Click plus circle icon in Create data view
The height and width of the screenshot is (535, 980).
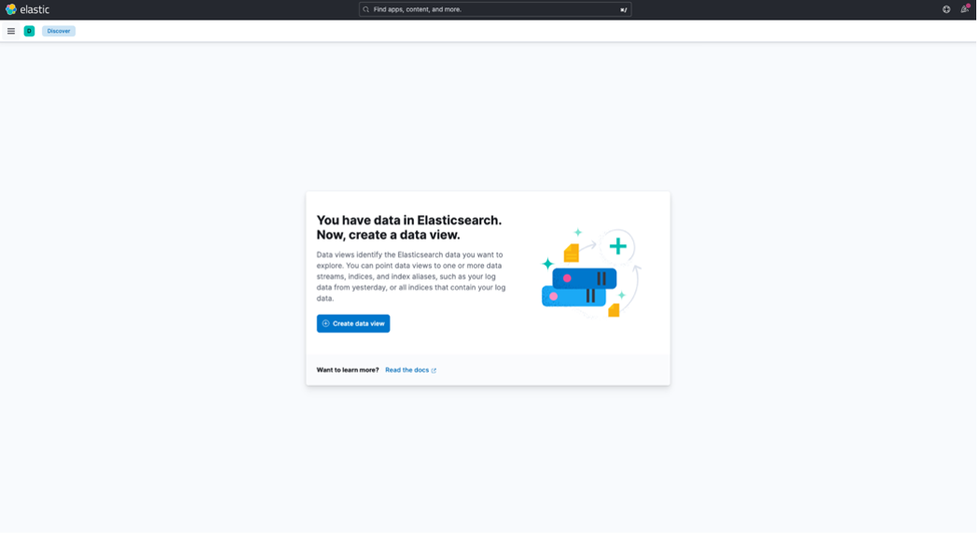[325, 323]
